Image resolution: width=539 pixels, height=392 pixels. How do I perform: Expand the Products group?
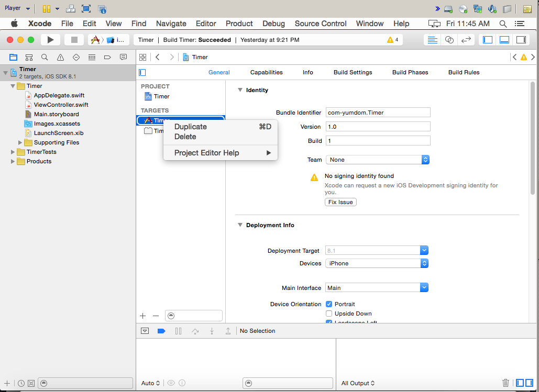[x=13, y=162]
